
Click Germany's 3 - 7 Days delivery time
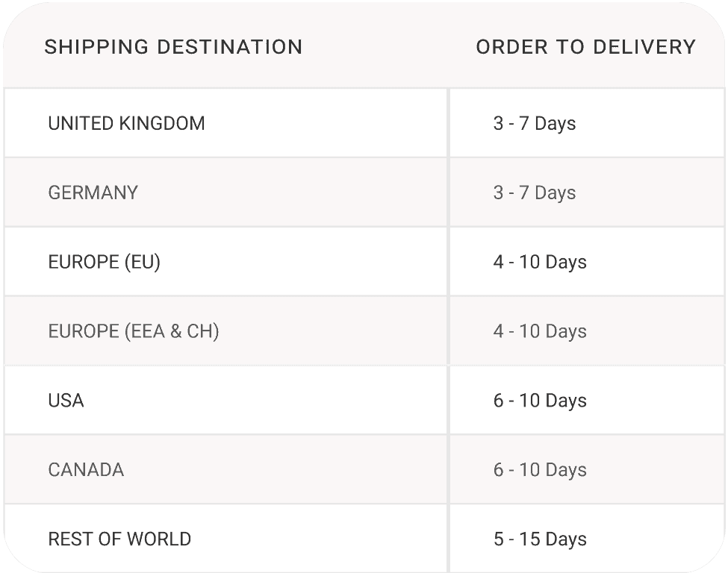pyautogui.click(x=535, y=192)
